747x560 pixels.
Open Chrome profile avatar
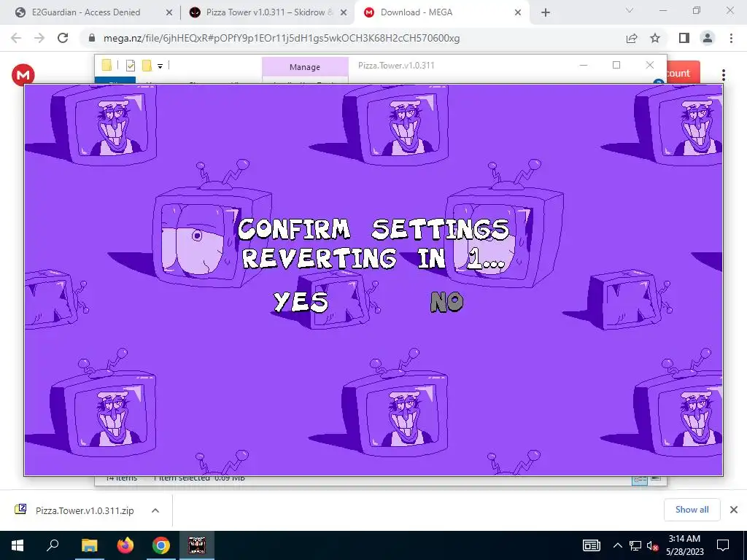click(x=708, y=38)
